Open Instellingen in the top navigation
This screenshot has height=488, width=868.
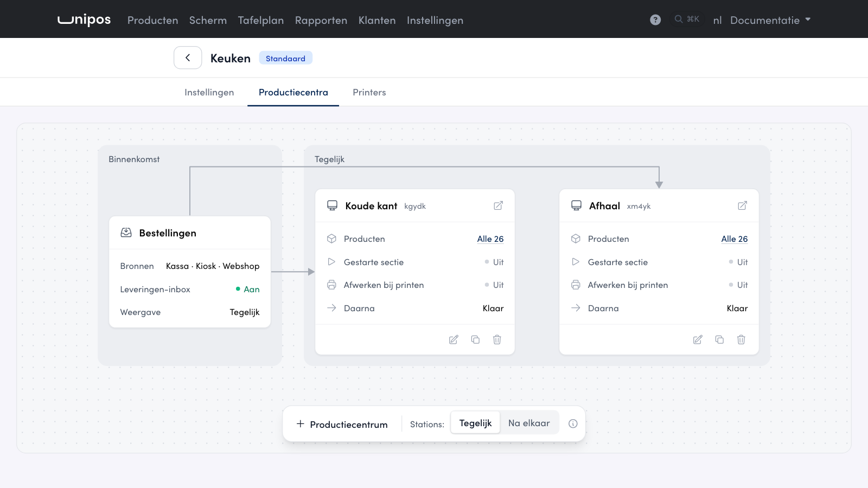pyautogui.click(x=435, y=20)
